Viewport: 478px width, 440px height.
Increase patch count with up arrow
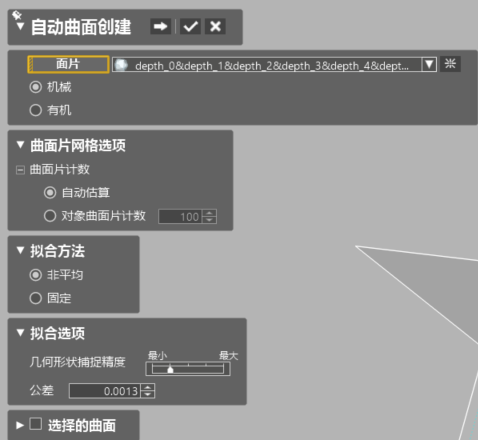pos(209,213)
